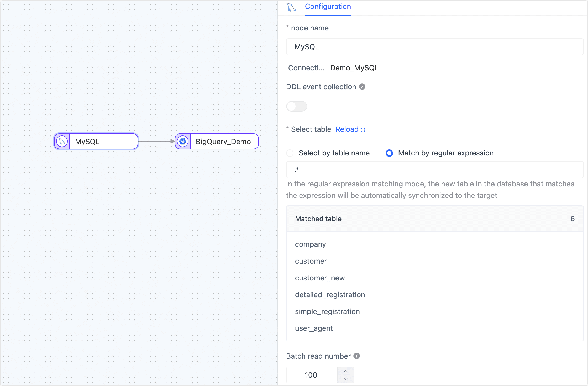Viewport: 588px width, 386px height.
Task: Click the BigQuery_Demo node icon
Action: coord(183,142)
